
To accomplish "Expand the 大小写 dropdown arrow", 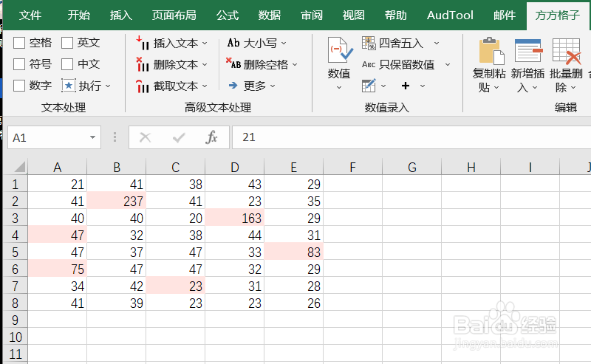I will click(284, 43).
